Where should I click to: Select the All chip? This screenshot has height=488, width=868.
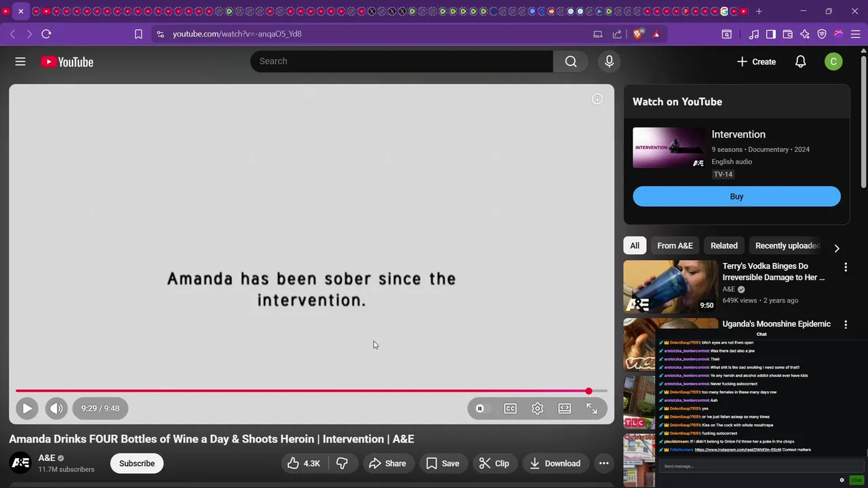635,246
